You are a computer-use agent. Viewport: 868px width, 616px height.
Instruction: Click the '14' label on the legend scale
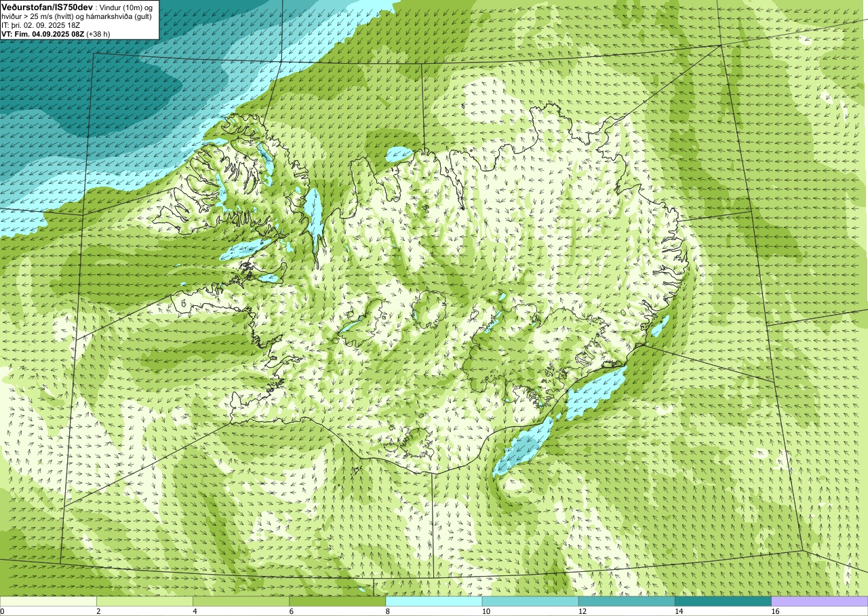click(679, 611)
